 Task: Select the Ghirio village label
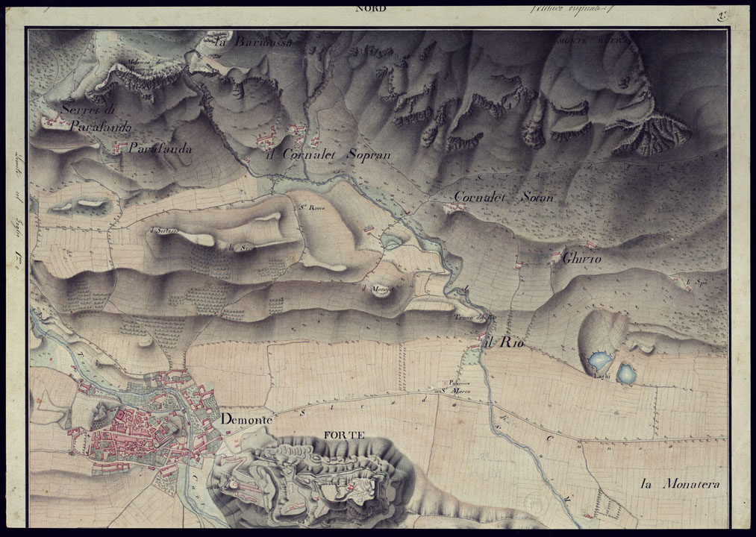point(582,259)
